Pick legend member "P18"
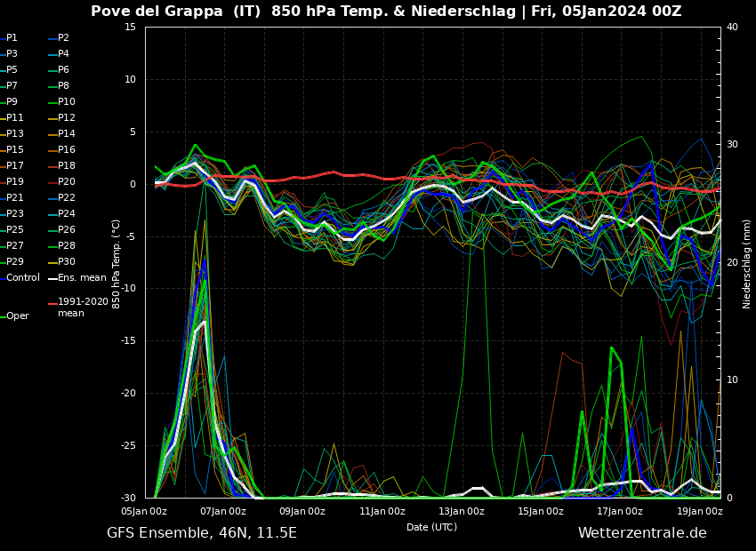The width and height of the screenshot is (756, 551). [x=61, y=165]
